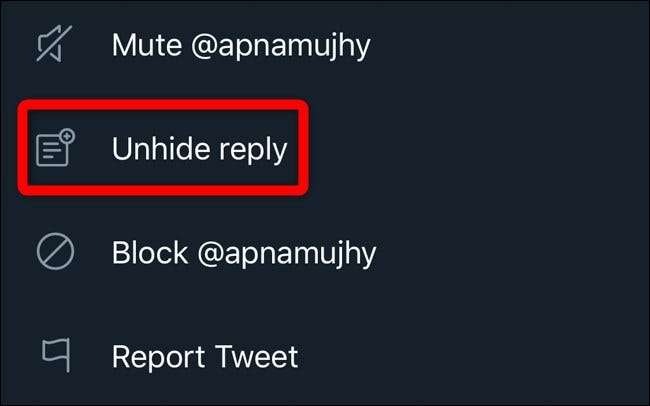Click the word "Mute" in the menu
Screen dimensions: 650x406
[147, 45]
